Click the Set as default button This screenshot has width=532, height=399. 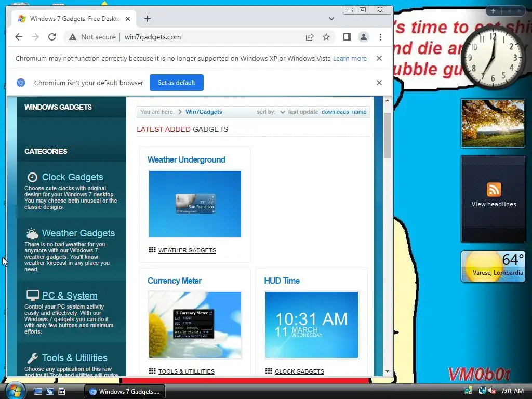pyautogui.click(x=177, y=83)
